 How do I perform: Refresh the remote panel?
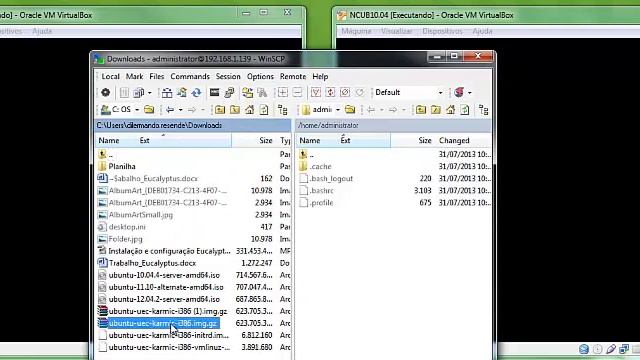point(465,109)
